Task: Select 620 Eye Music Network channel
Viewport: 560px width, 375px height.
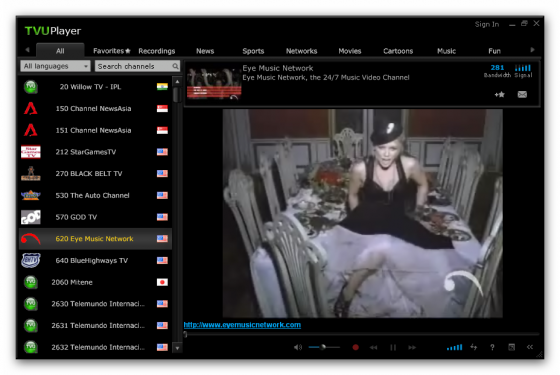Action: [x=95, y=239]
